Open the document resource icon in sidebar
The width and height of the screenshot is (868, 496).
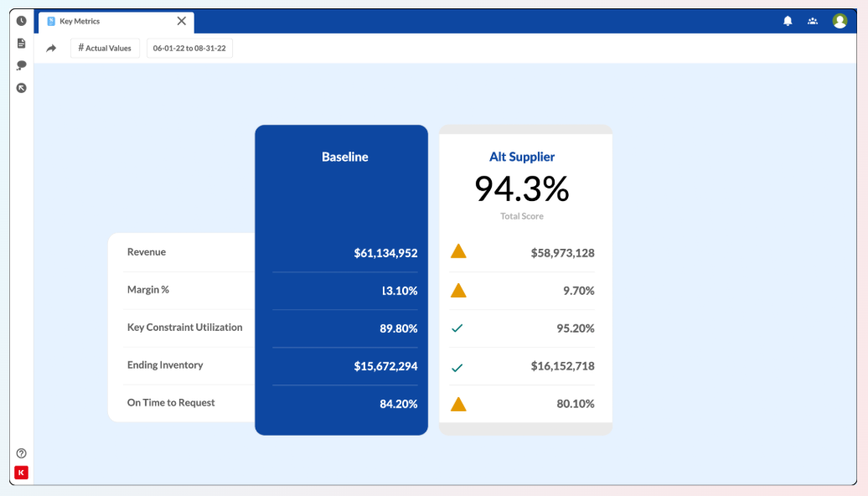click(21, 43)
